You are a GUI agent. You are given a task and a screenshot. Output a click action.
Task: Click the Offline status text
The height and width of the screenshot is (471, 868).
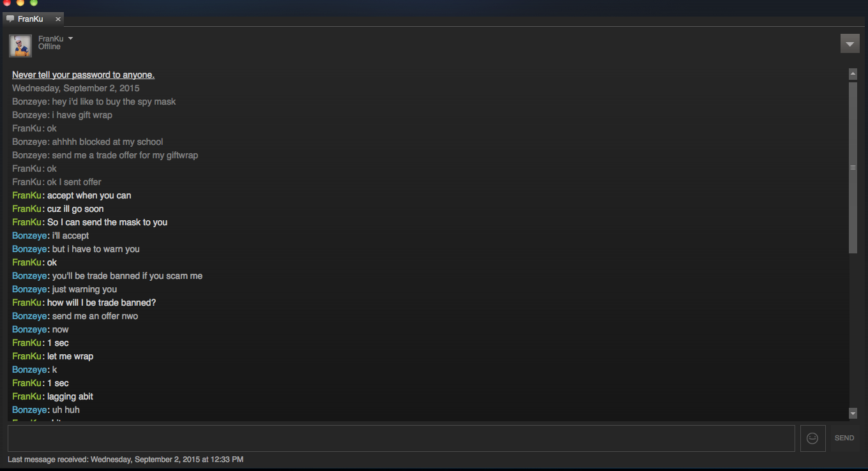(49, 47)
